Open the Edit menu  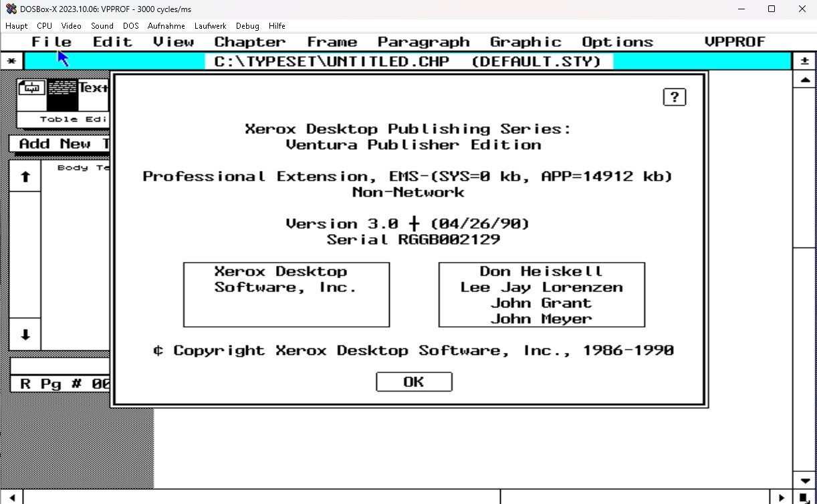112,41
